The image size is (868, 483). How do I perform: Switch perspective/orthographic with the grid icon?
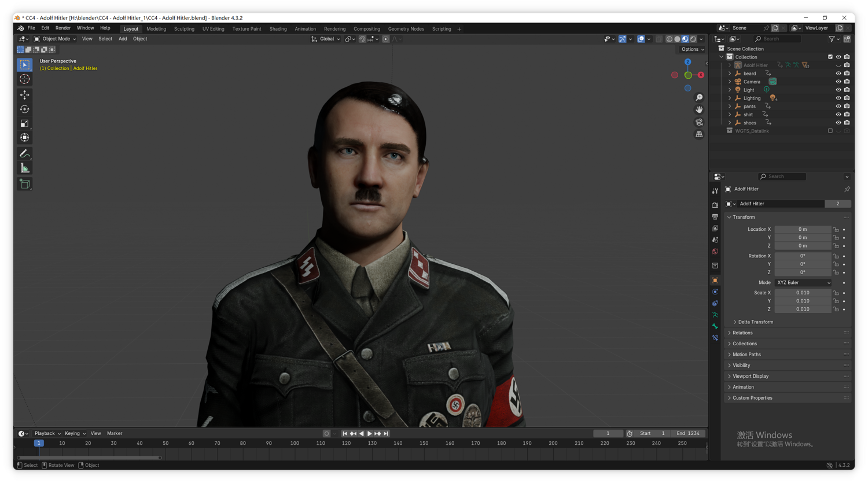(699, 134)
